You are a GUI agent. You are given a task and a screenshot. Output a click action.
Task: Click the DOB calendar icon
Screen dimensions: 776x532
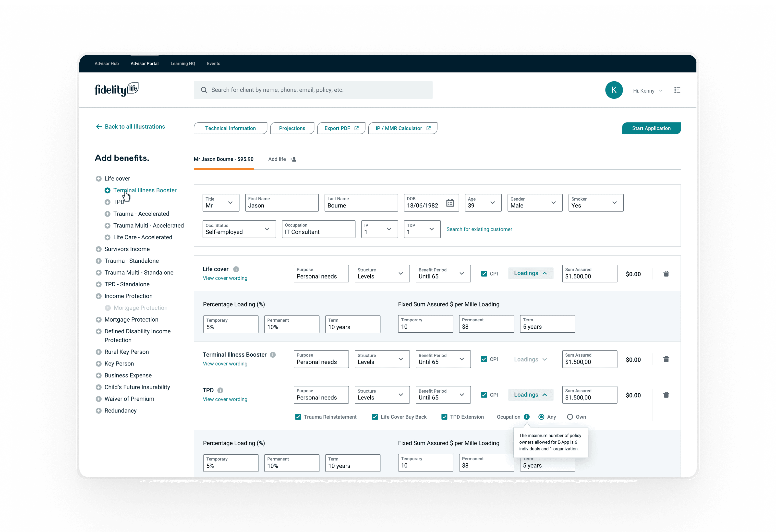tap(450, 203)
